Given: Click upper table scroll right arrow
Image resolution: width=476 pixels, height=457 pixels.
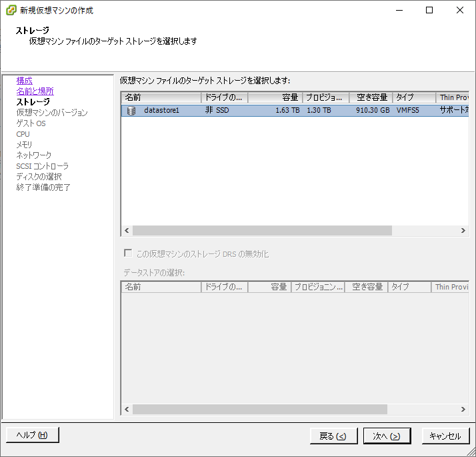Looking at the screenshot, I should click(x=463, y=231).
